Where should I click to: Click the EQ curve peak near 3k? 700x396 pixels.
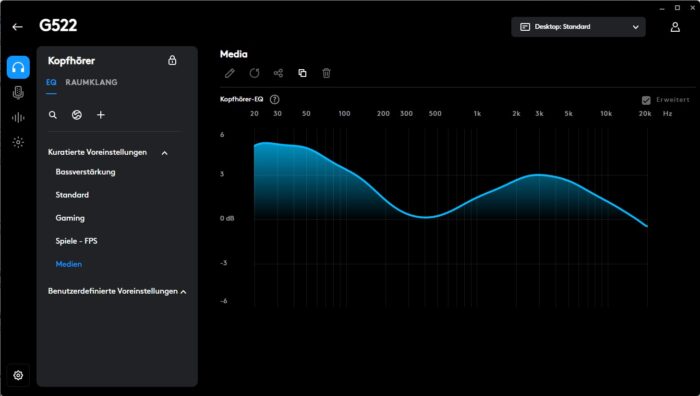[x=539, y=175]
